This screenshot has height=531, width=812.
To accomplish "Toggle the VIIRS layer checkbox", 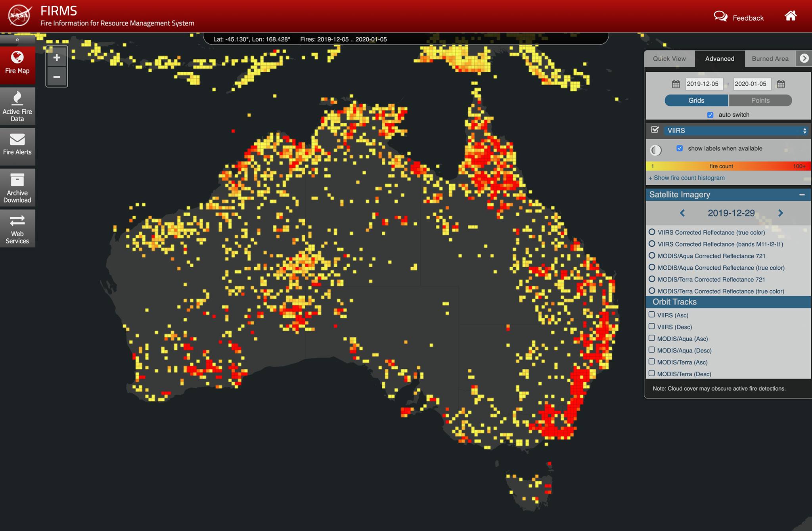I will pyautogui.click(x=655, y=130).
